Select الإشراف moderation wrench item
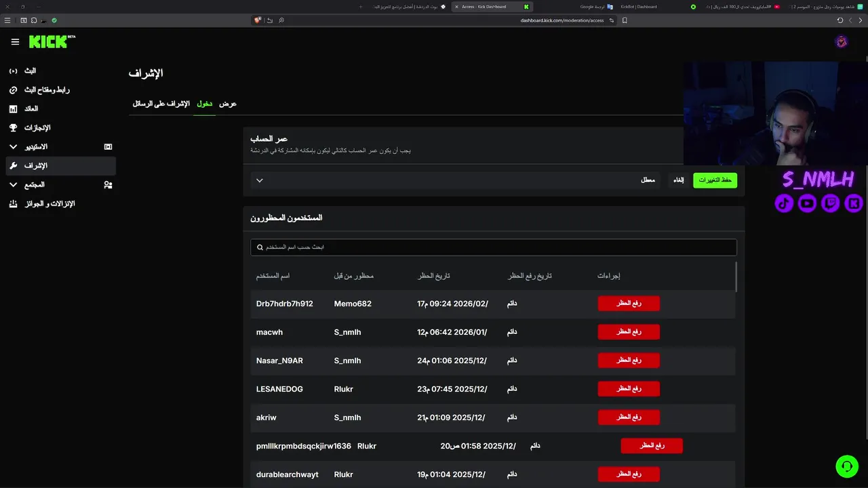Screen dimensions: 868x488 pos(60,165)
